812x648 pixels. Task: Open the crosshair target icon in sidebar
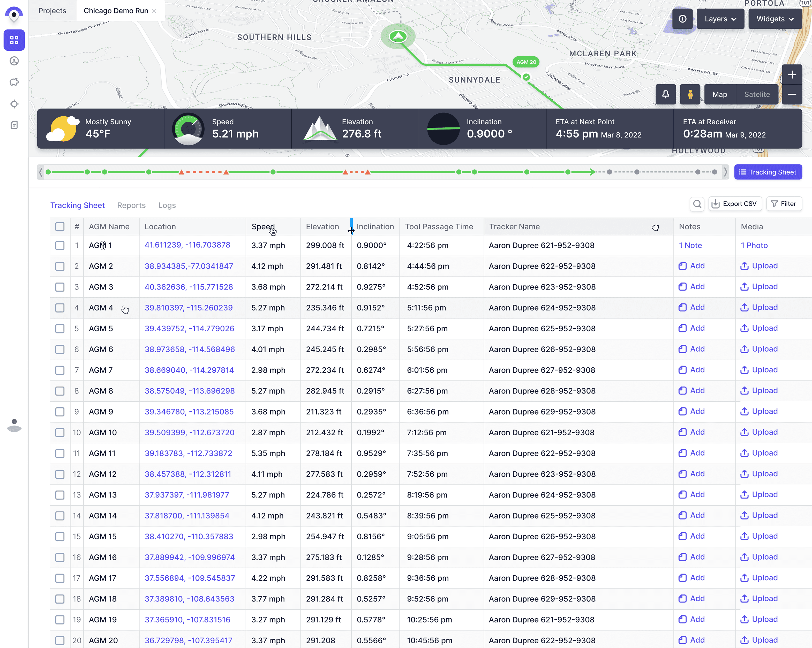pyautogui.click(x=14, y=104)
